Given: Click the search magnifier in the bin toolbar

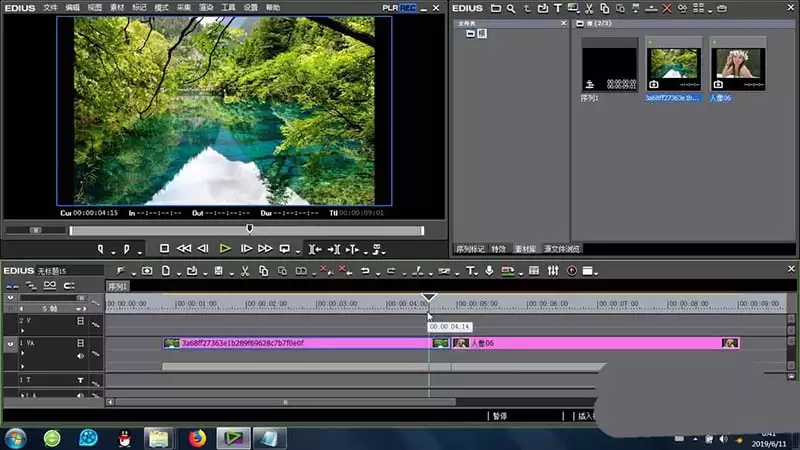Looking at the screenshot, I should tap(511, 9).
